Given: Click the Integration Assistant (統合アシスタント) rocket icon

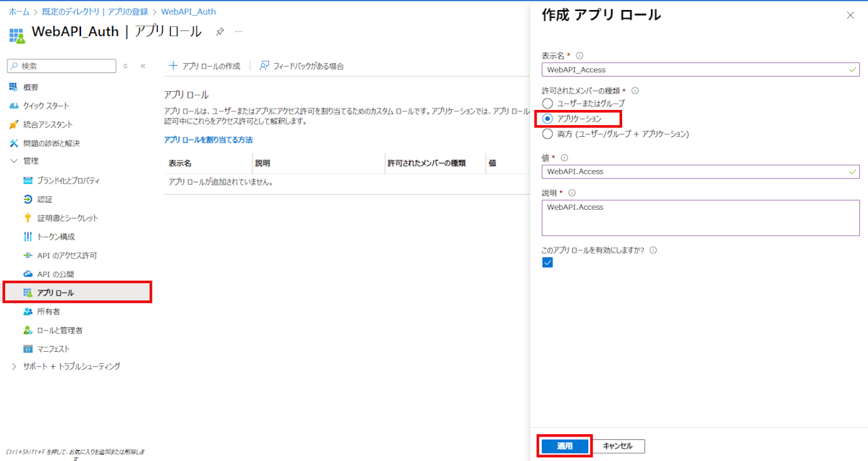Looking at the screenshot, I should 14,124.
